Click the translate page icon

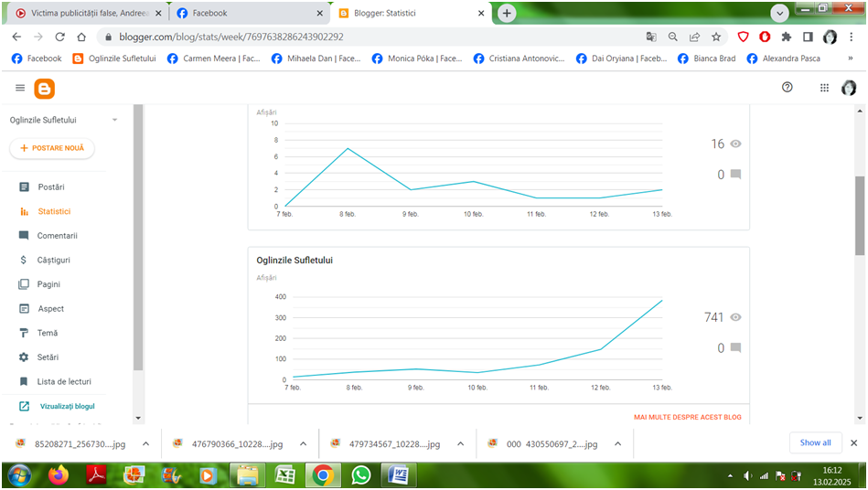pyautogui.click(x=651, y=37)
